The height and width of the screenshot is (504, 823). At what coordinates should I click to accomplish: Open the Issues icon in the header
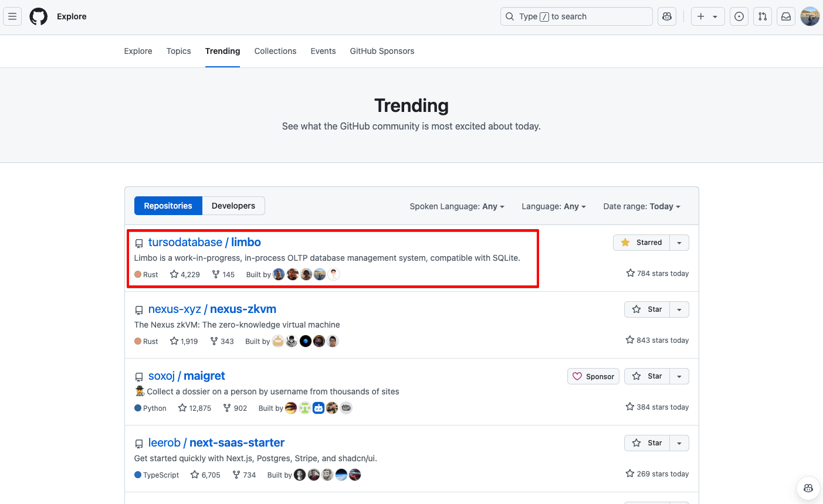(x=739, y=16)
